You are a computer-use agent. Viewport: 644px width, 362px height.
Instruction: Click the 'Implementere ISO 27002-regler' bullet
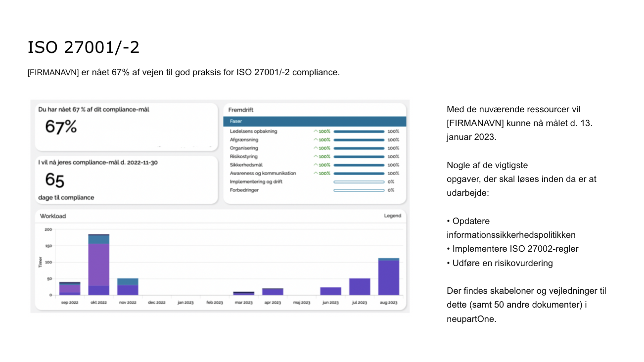pyautogui.click(x=512, y=249)
